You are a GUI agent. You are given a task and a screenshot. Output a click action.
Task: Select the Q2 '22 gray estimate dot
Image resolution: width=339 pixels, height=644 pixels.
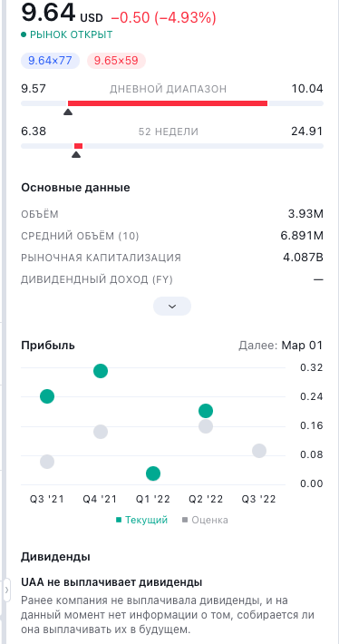point(206,426)
